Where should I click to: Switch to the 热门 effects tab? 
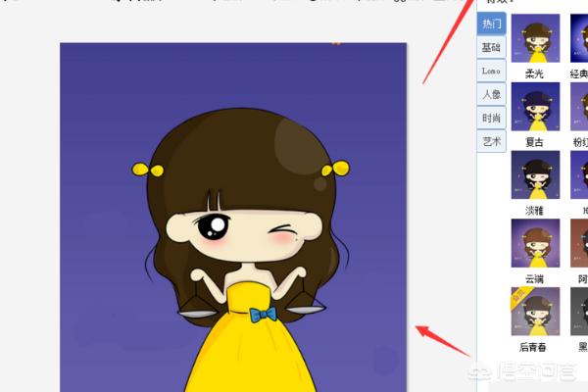[x=492, y=24]
